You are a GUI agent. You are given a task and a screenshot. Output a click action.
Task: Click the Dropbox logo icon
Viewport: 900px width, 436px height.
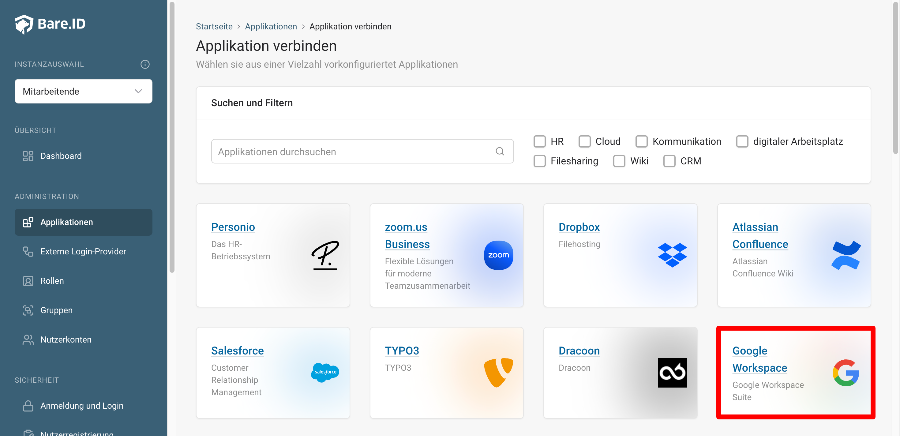tap(672, 255)
